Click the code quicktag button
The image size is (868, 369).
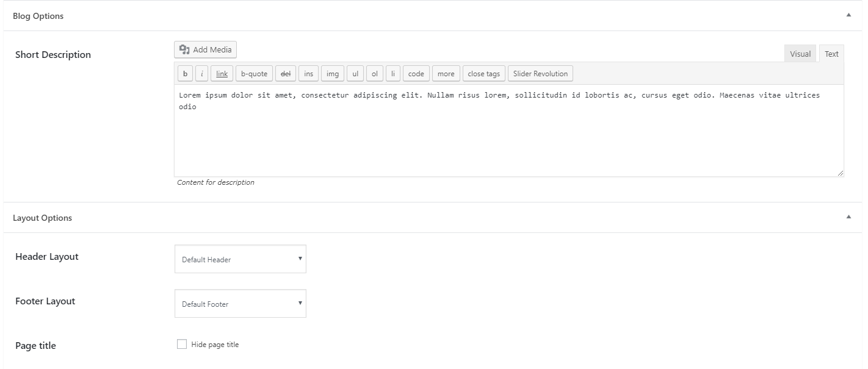tap(416, 74)
